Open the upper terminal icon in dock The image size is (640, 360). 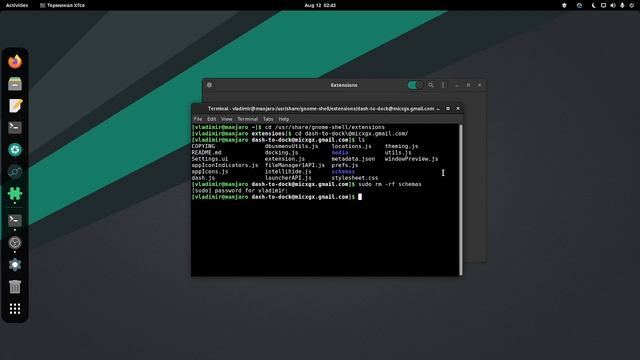tap(15, 128)
